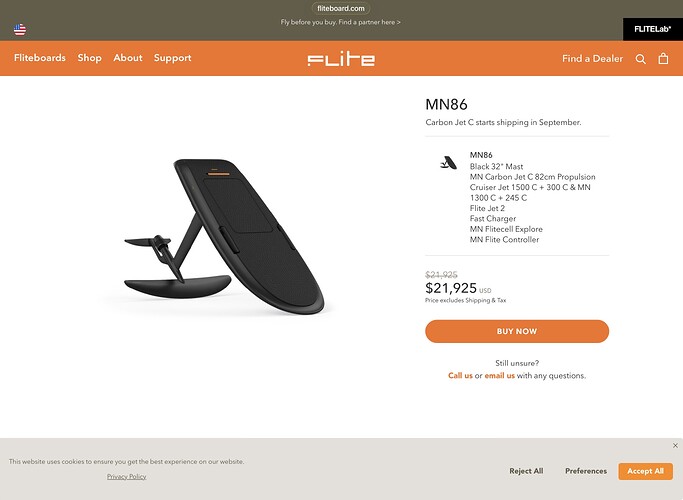
Task: Open the shopping bag cart icon
Action: click(x=663, y=58)
